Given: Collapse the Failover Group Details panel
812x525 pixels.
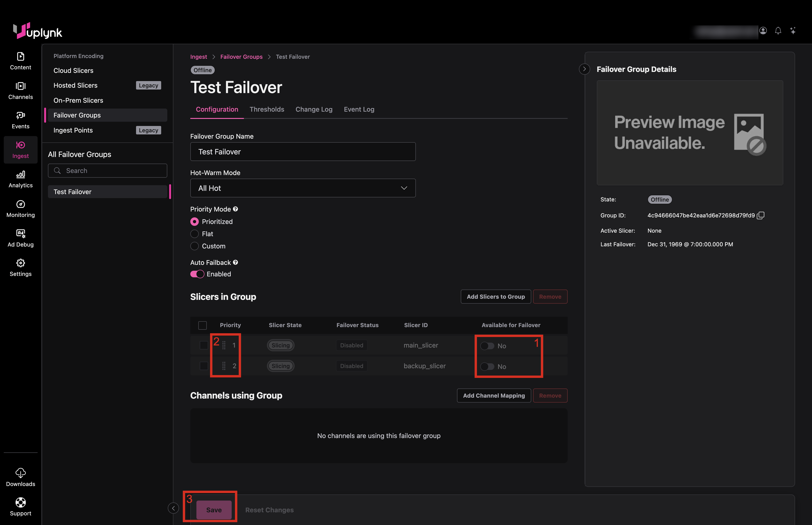Looking at the screenshot, I should click(584, 69).
